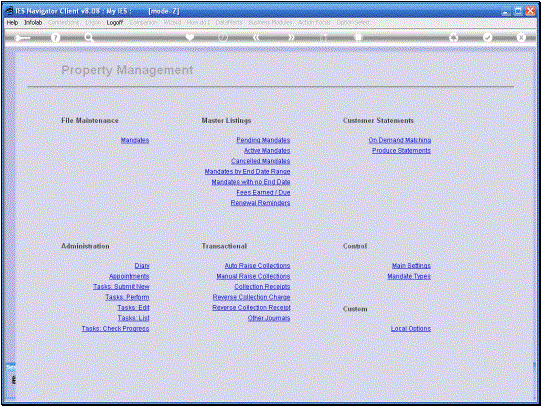Open the Mandates file maintenance link
Image resolution: width=541 pixels, height=406 pixels.
(x=135, y=140)
